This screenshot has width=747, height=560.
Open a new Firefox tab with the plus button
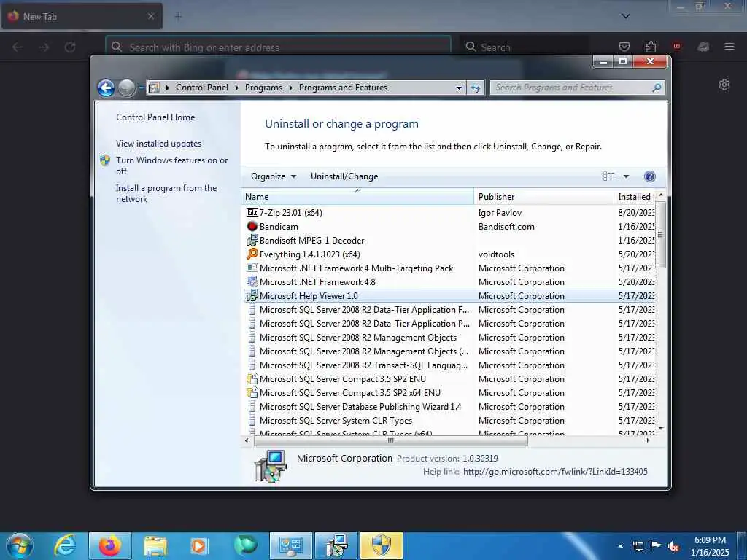178,17
